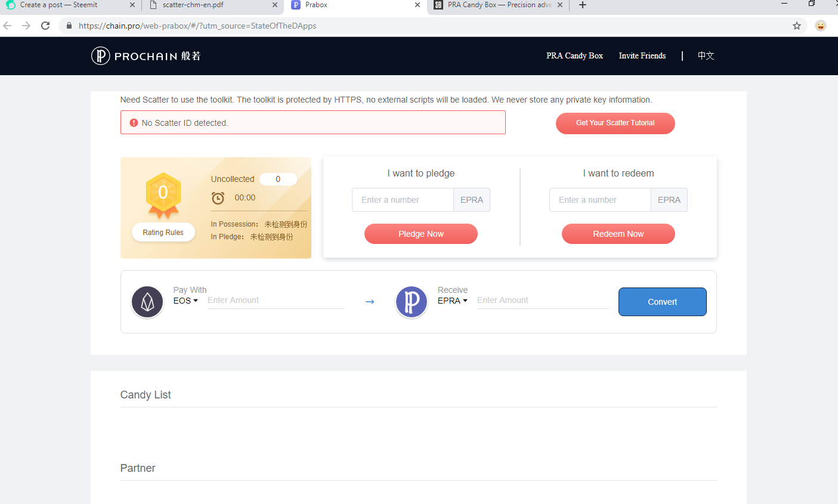The image size is (838, 504).
Task: Open the Get Your Scatter Tutorial button
Action: pyautogui.click(x=616, y=123)
